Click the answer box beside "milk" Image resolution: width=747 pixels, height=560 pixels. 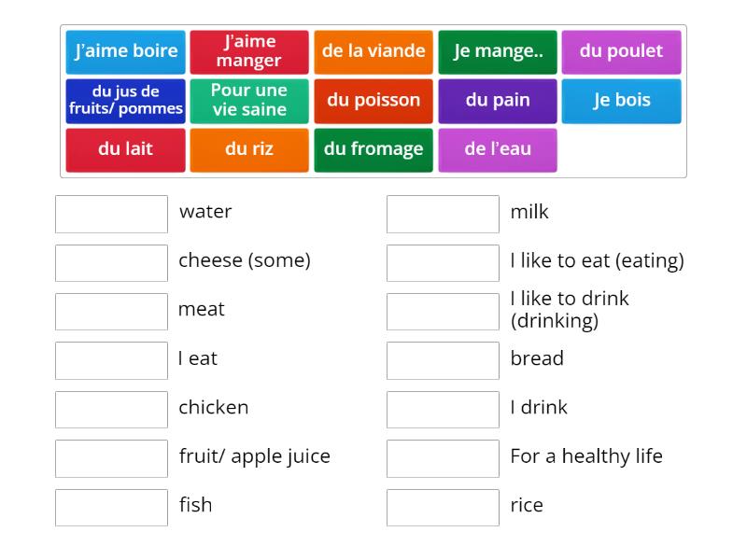tap(443, 214)
